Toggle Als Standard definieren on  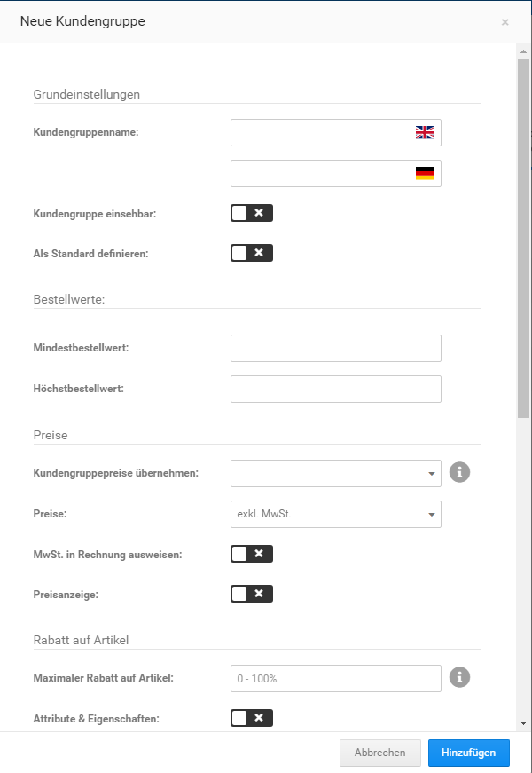click(x=251, y=252)
